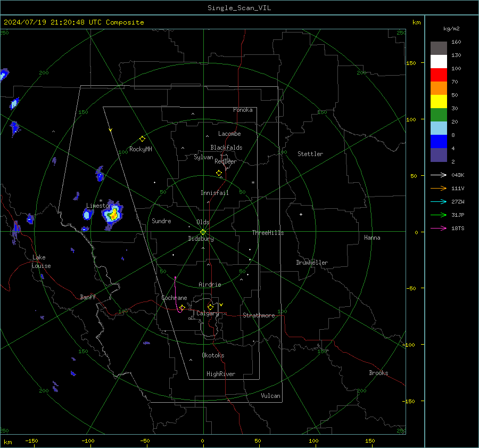Click the Vulcan label
479x448 pixels.
[271, 396]
